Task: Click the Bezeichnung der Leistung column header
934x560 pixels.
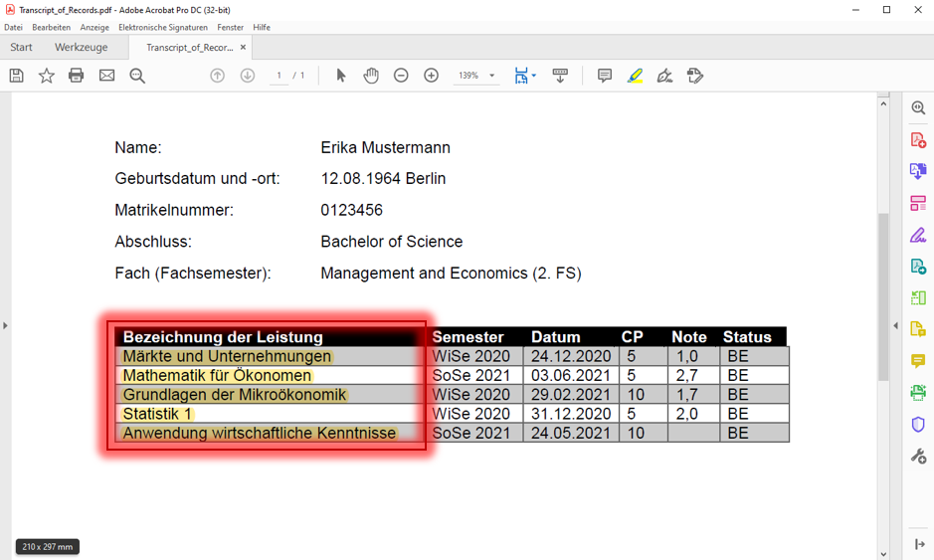Action: click(223, 337)
